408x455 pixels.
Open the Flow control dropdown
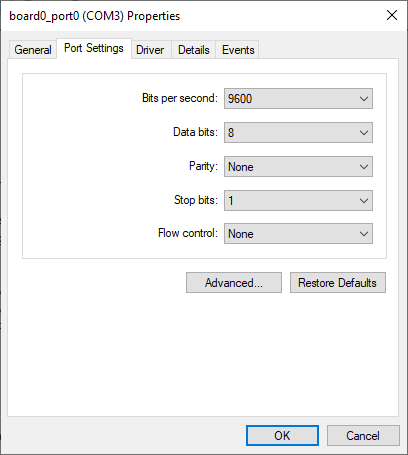tap(298, 234)
